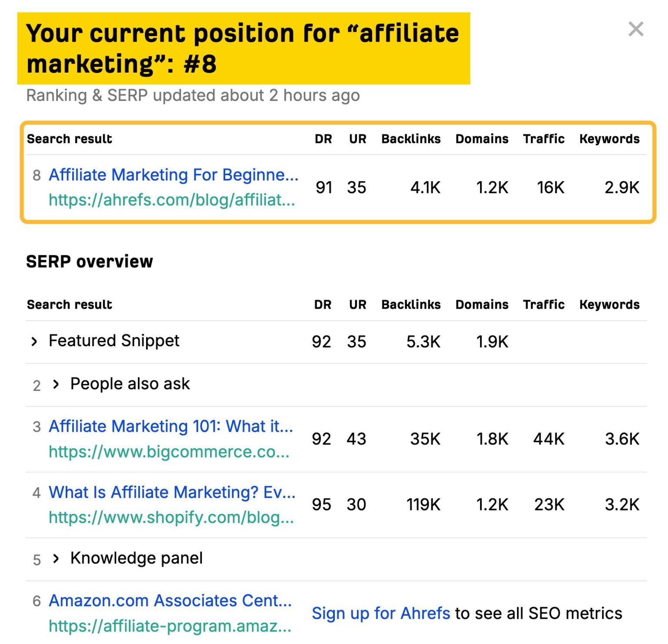Open the Amazon.com Associates Central result
Screen dimensions: 668x644
[x=170, y=601]
